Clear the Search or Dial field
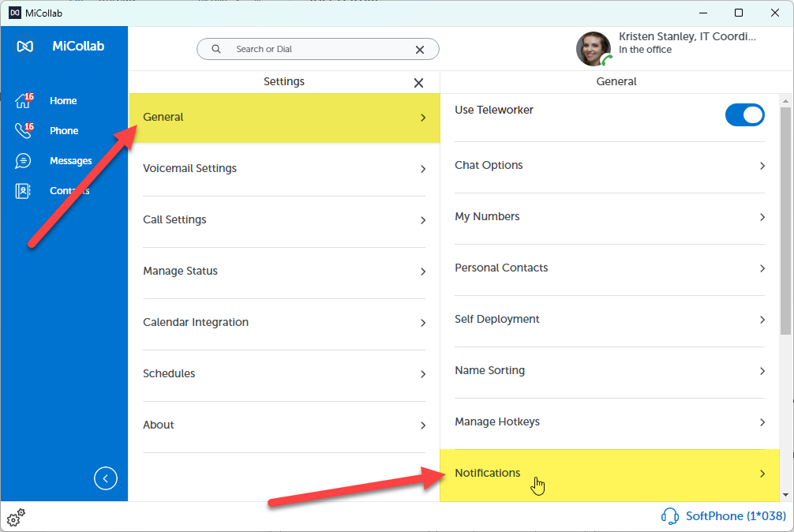Image resolution: width=794 pixels, height=532 pixels. (x=420, y=50)
